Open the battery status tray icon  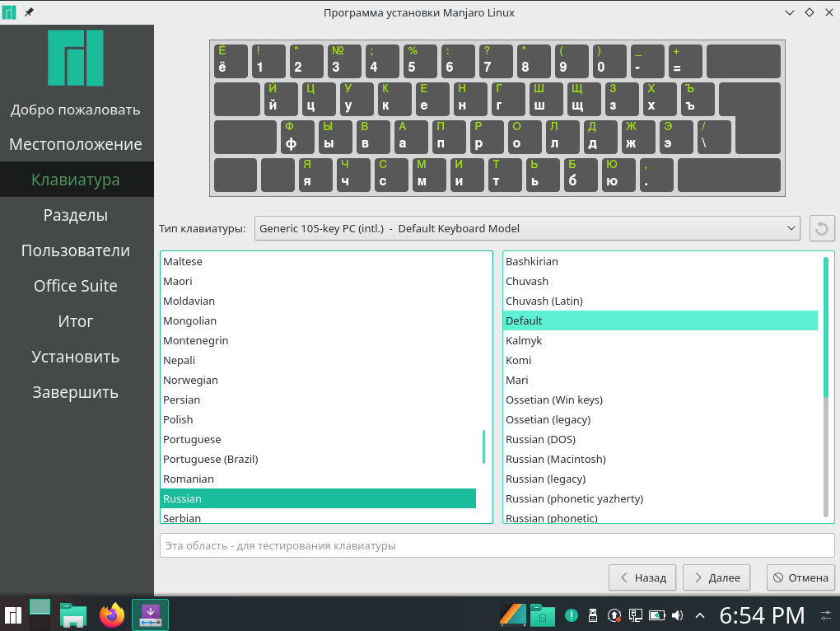[657, 615]
